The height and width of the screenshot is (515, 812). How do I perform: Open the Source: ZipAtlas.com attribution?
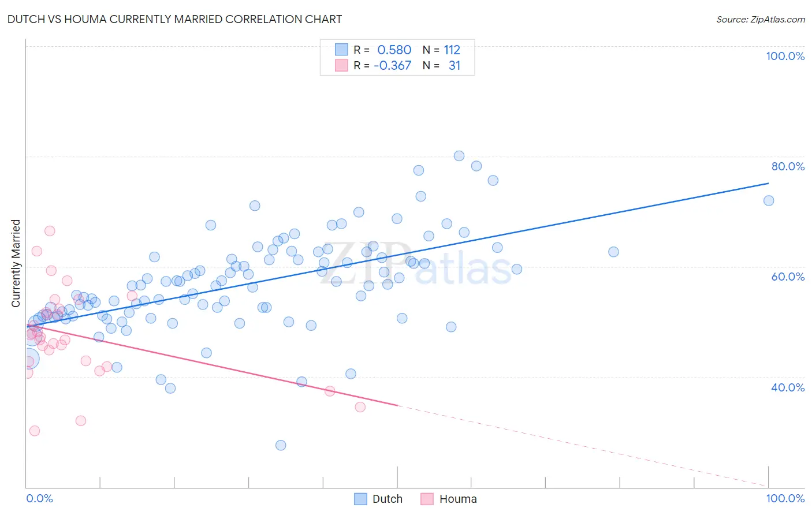coord(761,19)
